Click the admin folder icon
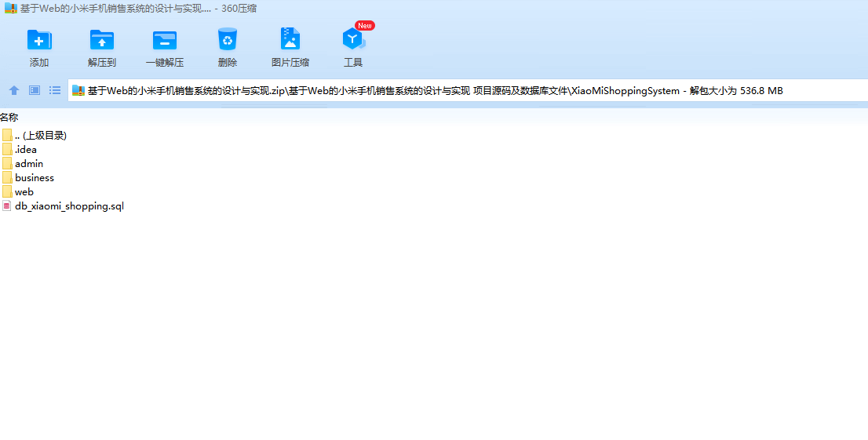Screen dimensions: 868x440 coord(7,164)
